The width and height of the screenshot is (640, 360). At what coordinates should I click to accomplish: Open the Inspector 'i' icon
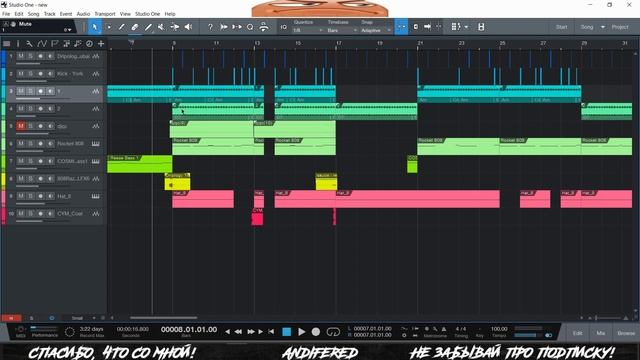(18, 43)
